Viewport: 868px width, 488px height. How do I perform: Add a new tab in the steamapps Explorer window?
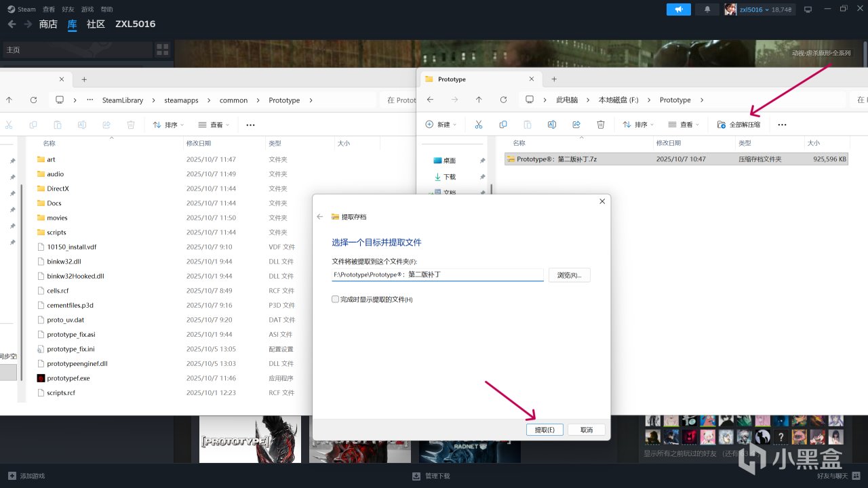pos(84,79)
